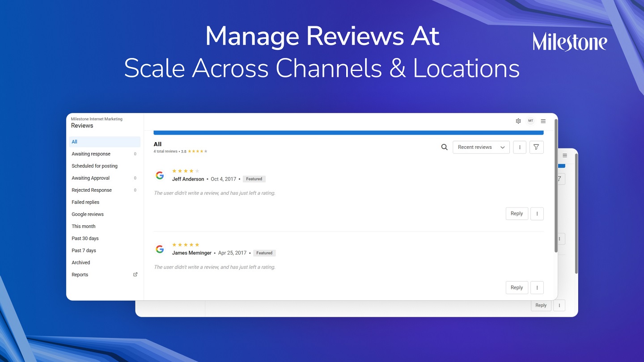644x362 pixels.
Task: Click the Reviews heading in the sidebar
Action: click(82, 126)
